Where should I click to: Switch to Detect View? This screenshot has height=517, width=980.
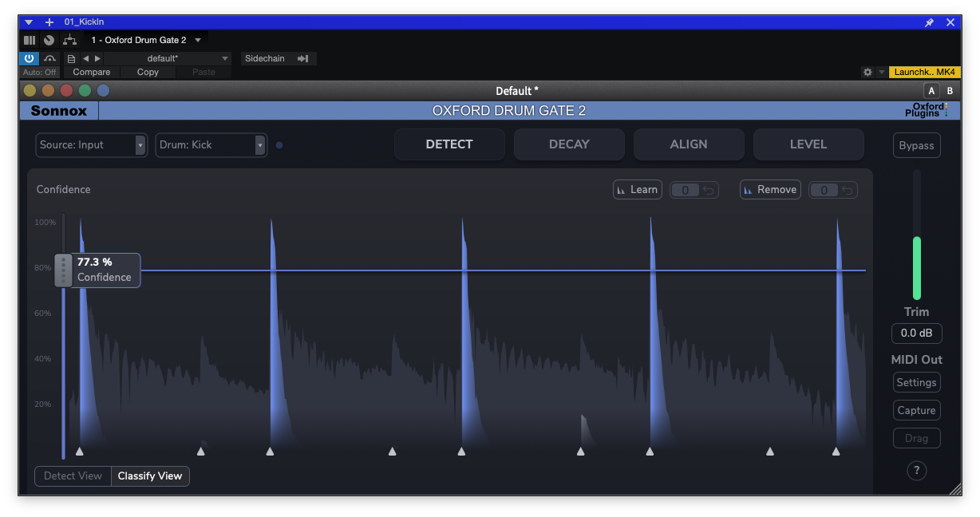point(73,476)
